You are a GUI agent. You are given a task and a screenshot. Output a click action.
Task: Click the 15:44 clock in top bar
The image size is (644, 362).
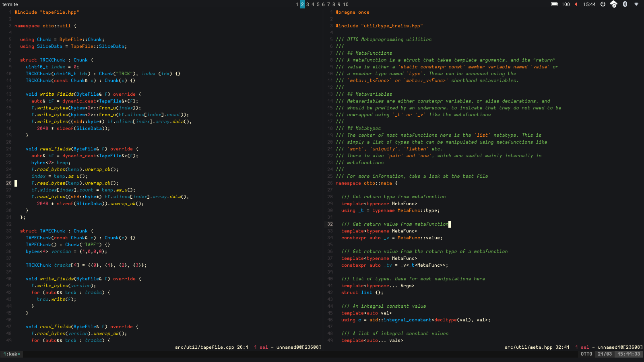coord(589,4)
